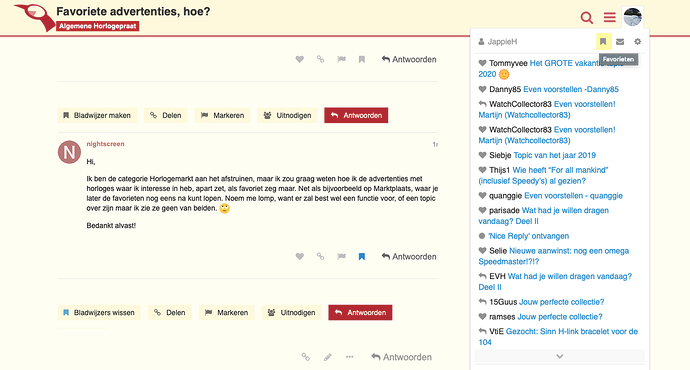Open the search magnifier icon in header
Viewport: 690px width, 370px height.
[x=587, y=18]
